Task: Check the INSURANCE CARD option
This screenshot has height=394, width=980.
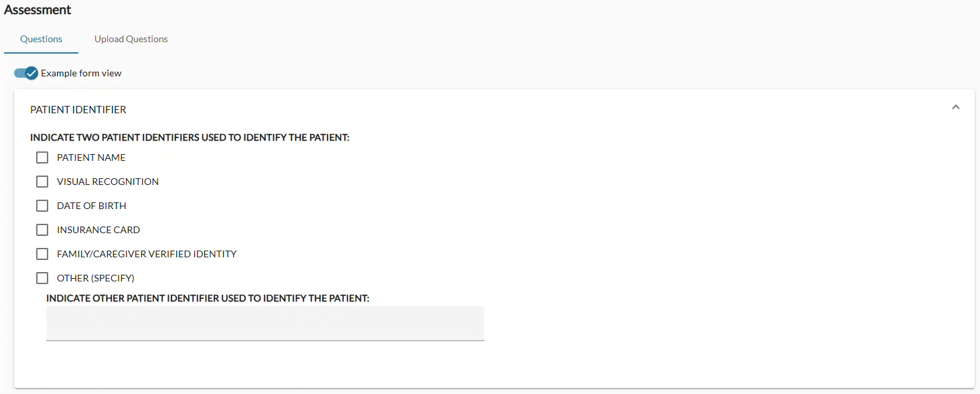Action: (x=42, y=230)
